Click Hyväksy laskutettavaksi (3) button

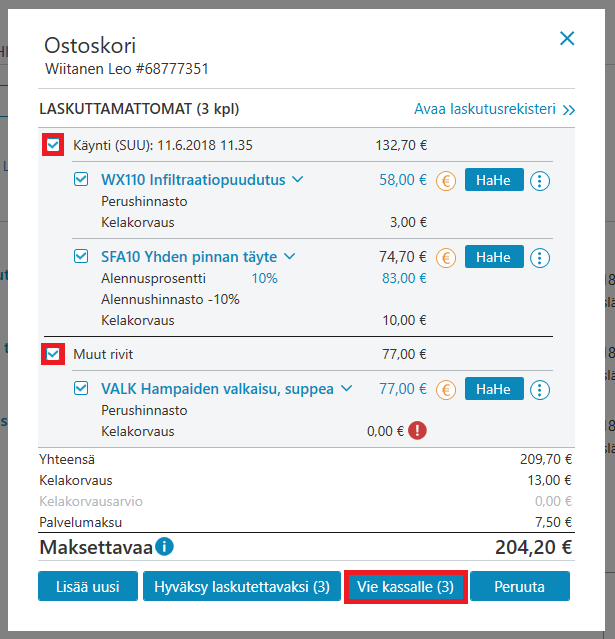click(x=242, y=586)
